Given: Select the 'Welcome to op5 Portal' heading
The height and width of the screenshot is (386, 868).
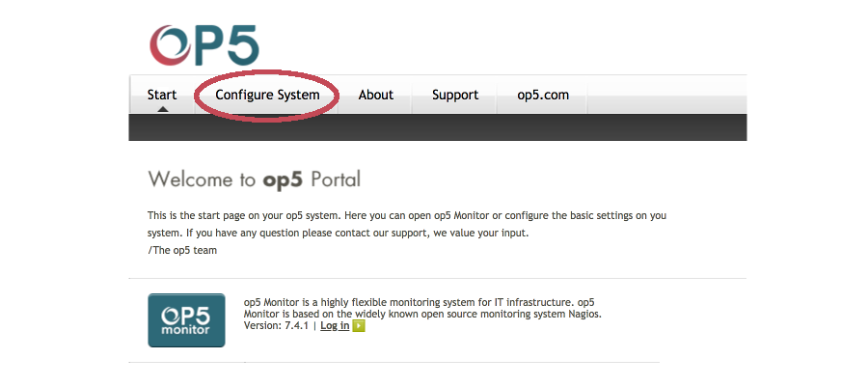Looking at the screenshot, I should coord(254,179).
